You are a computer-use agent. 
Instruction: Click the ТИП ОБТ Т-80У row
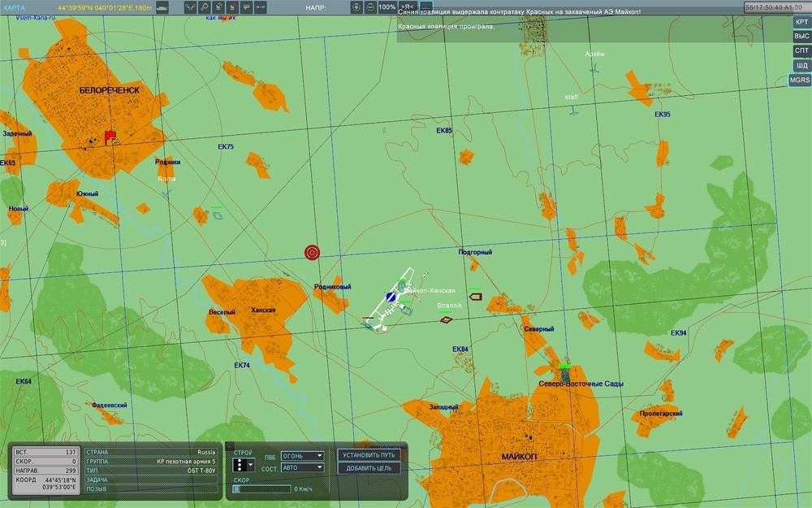point(151,471)
